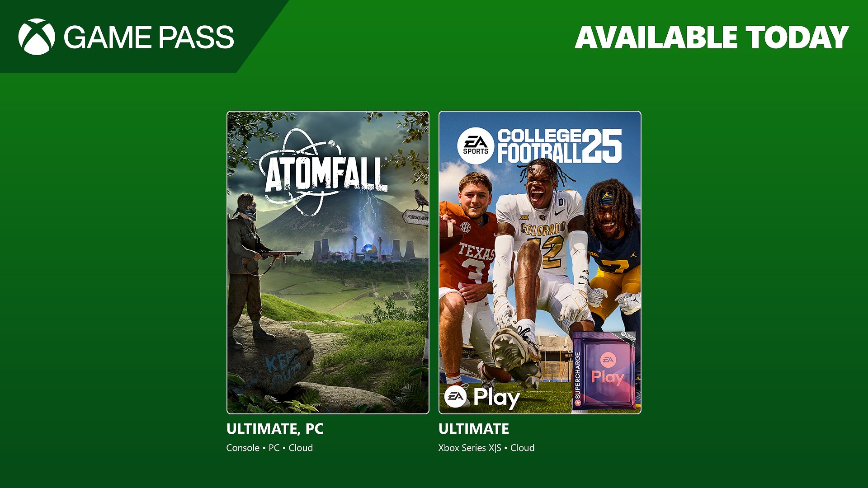Image resolution: width=868 pixels, height=488 pixels.
Task: Click Console • PC • Cloud platform text
Action: pyautogui.click(x=269, y=448)
